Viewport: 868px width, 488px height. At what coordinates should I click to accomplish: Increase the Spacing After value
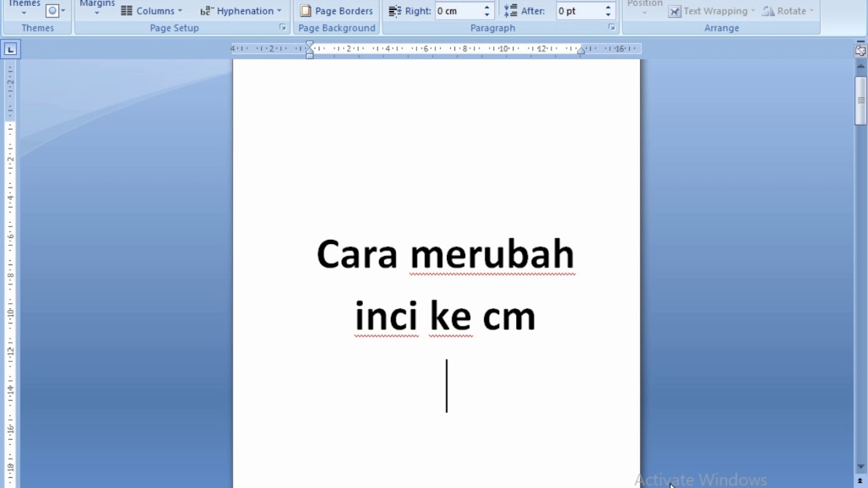click(x=608, y=7)
